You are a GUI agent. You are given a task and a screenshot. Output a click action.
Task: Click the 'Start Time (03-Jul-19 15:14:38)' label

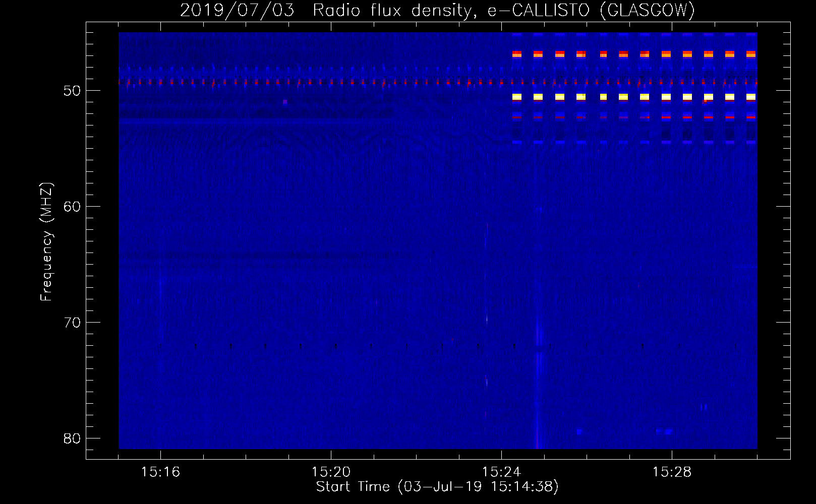click(x=437, y=487)
